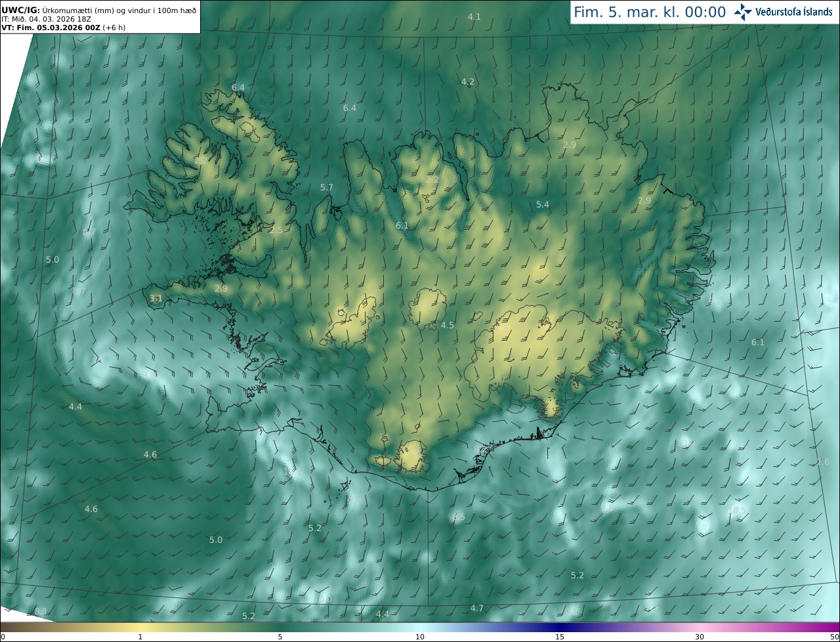Click the '3.1' value on the western peninsula
The image size is (840, 642).
pos(156,298)
